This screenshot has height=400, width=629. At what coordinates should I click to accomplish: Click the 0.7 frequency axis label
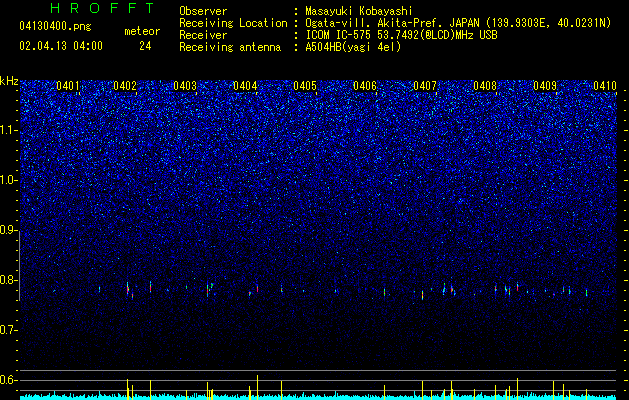coord(9,330)
